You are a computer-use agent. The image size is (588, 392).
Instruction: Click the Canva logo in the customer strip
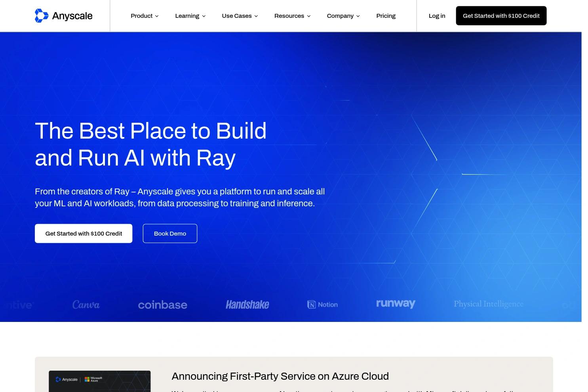(x=86, y=304)
